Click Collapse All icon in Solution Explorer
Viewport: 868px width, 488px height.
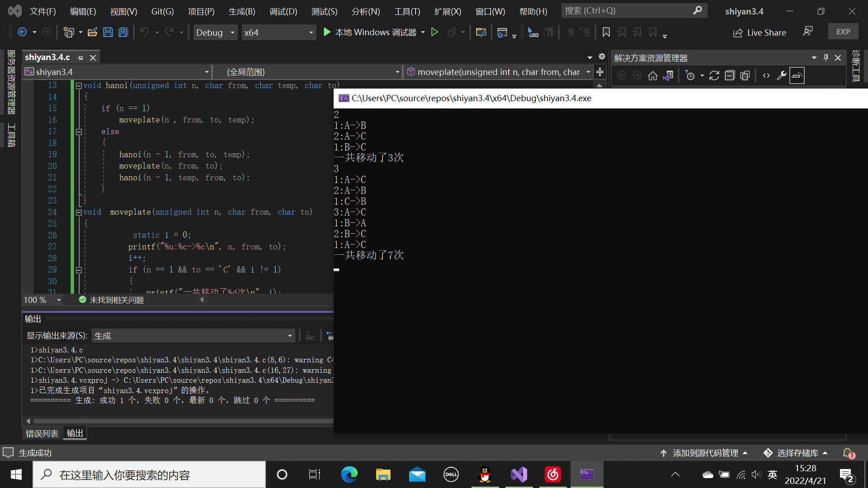pos(730,76)
